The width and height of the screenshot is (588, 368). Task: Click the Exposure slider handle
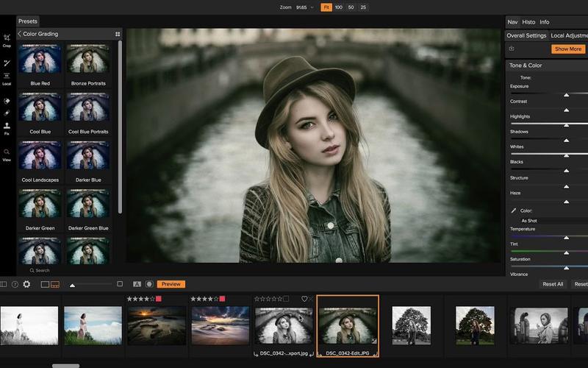(566, 95)
